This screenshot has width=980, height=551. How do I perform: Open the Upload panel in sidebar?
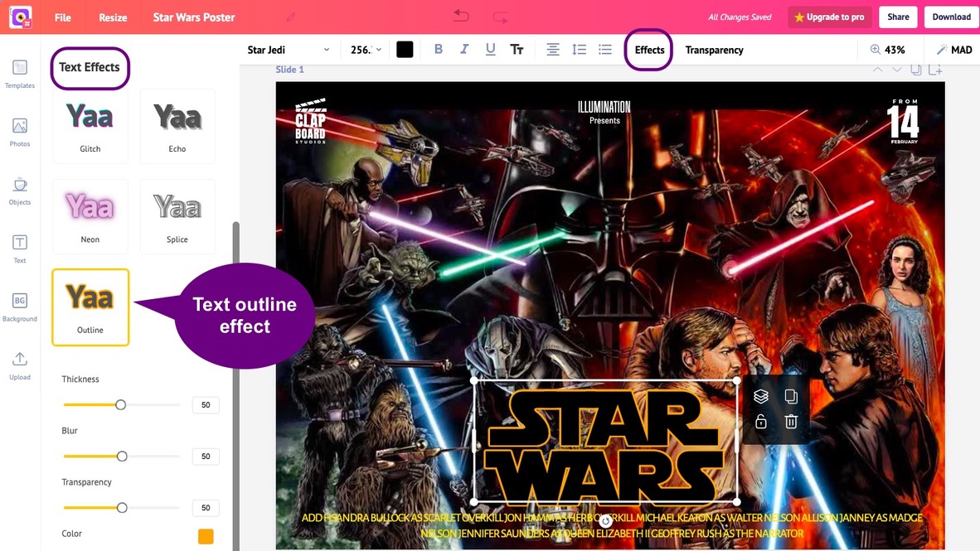point(19,365)
